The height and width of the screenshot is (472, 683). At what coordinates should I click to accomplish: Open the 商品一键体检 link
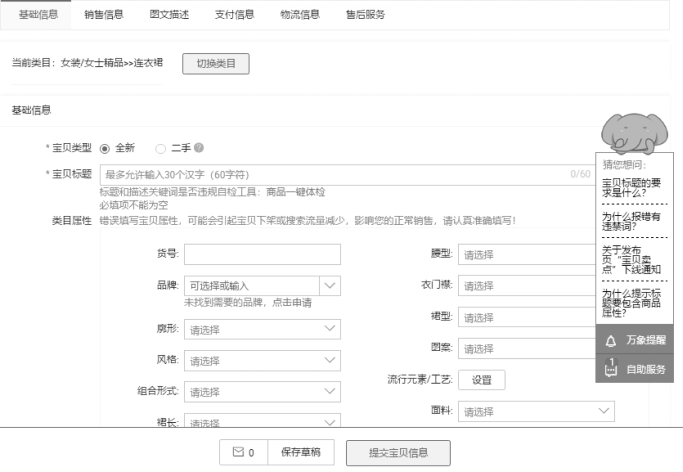click(x=295, y=192)
